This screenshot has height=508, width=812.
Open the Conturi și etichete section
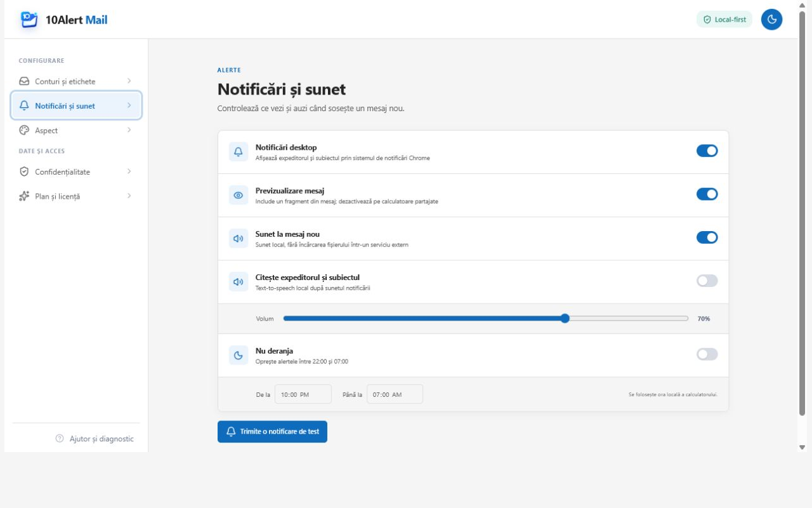click(x=76, y=81)
